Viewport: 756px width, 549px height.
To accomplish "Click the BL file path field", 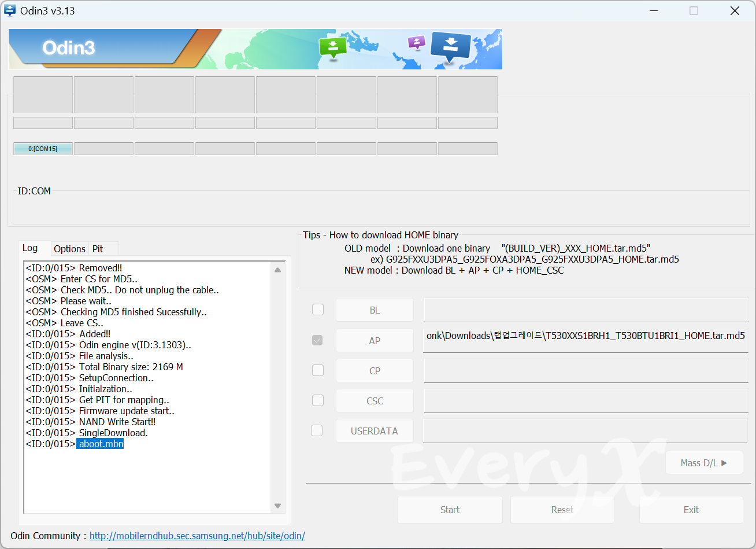I will point(586,310).
